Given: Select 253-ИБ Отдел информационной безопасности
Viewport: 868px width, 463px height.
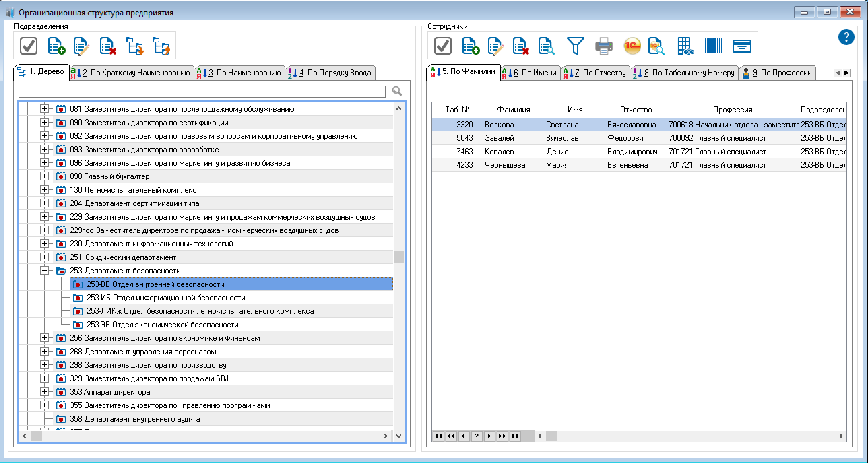Looking at the screenshot, I should 166,298.
